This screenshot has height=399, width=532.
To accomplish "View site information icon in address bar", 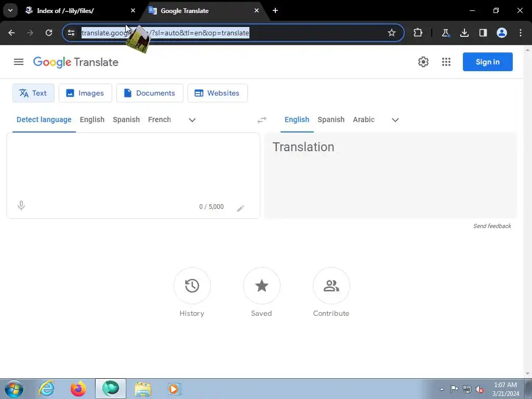I will (71, 33).
